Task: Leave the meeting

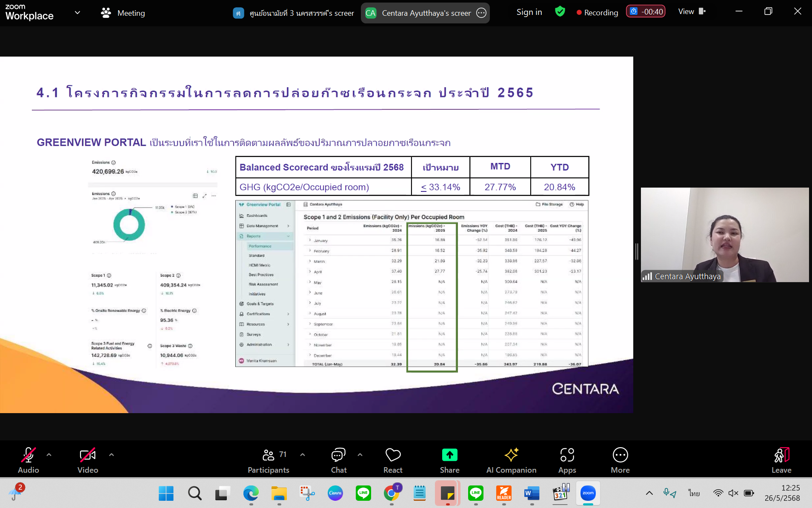Action: pyautogui.click(x=781, y=460)
